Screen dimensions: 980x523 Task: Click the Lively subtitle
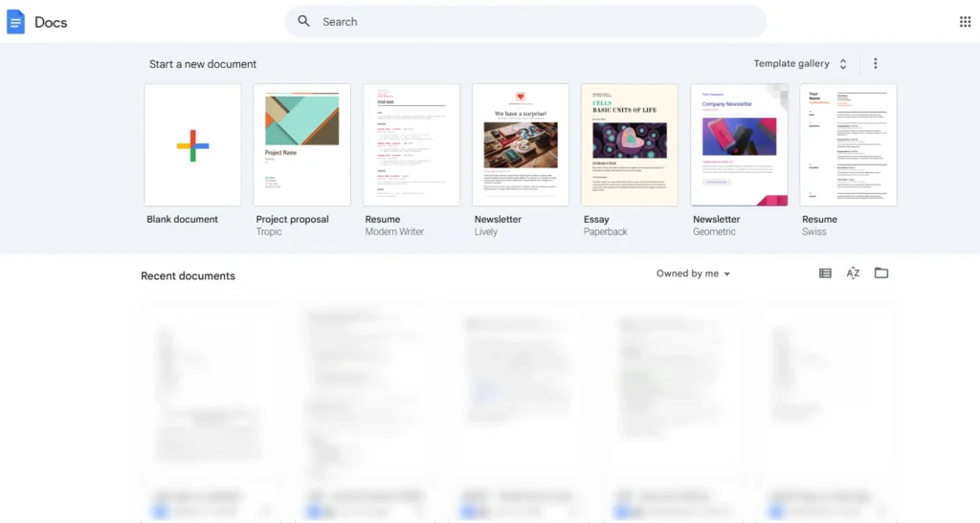pos(485,231)
